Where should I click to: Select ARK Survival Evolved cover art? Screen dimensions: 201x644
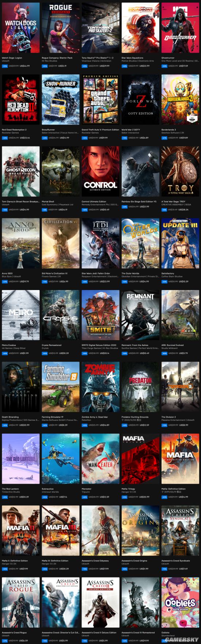180,315
